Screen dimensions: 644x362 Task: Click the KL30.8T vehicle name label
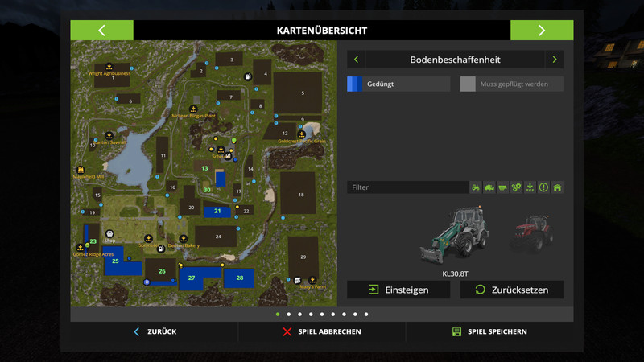[455, 274]
